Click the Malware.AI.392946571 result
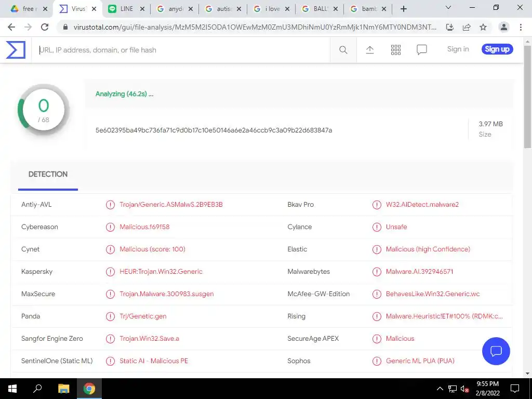 point(419,271)
